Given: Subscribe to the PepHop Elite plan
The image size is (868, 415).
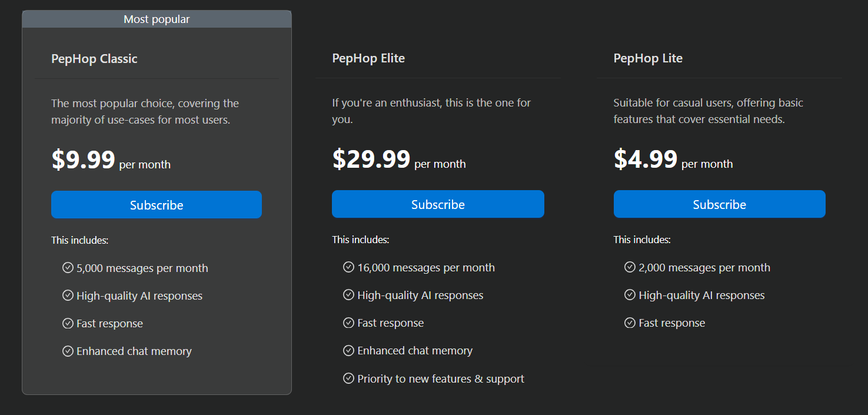Looking at the screenshot, I should (438, 204).
